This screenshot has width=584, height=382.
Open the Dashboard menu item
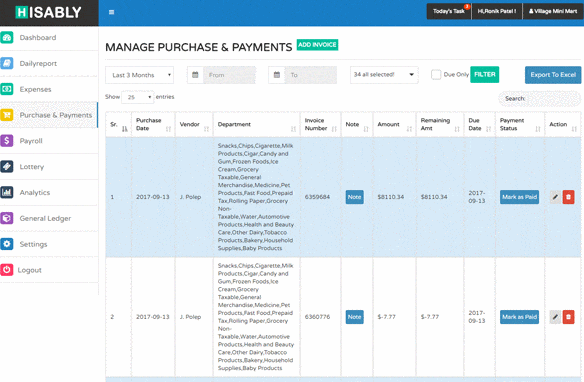[48, 38]
